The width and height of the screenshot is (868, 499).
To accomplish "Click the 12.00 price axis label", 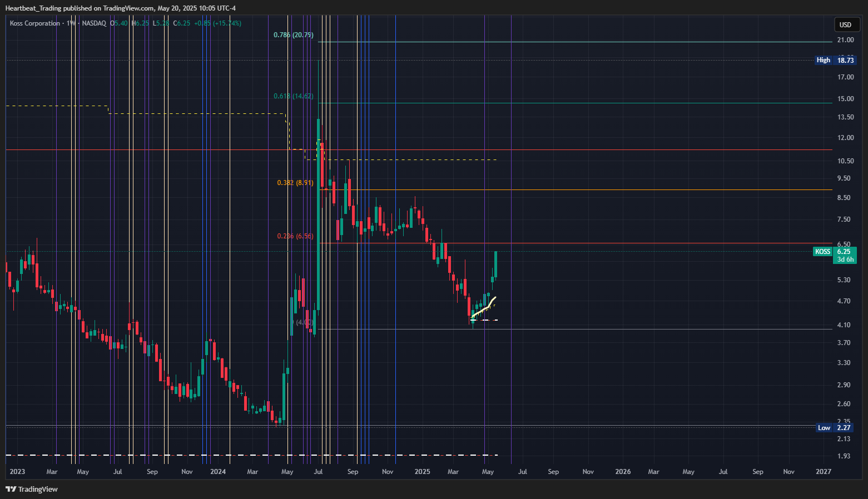I will click(845, 138).
